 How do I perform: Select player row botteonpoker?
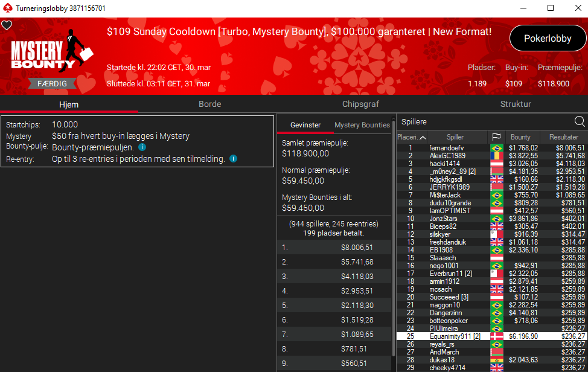pyautogui.click(x=492, y=321)
